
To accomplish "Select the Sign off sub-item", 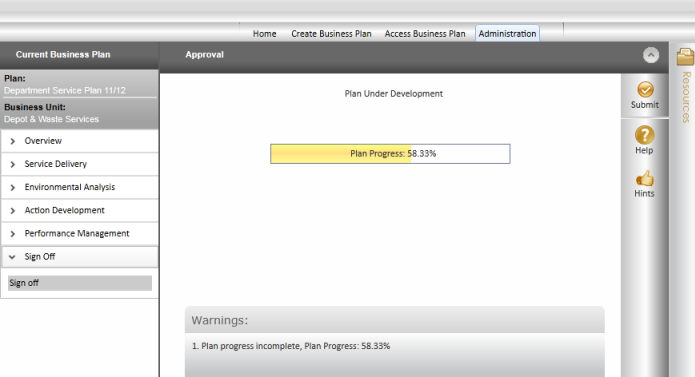I will tap(80, 283).
